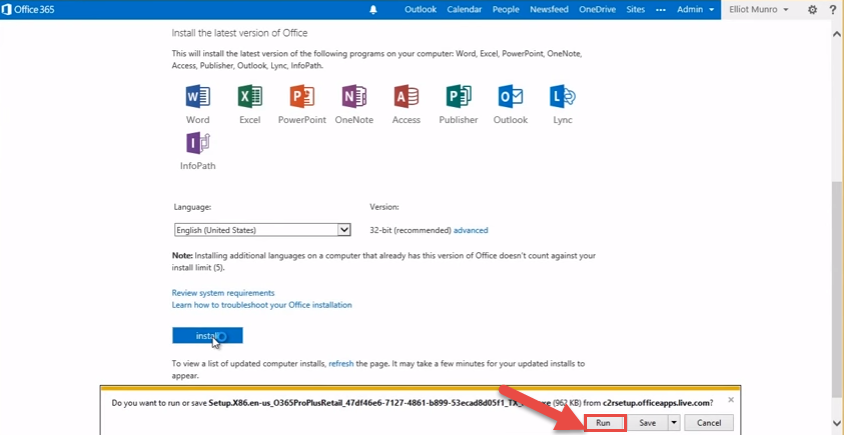Click the 'Version:' field label
This screenshot has width=844, height=435.
click(x=384, y=207)
